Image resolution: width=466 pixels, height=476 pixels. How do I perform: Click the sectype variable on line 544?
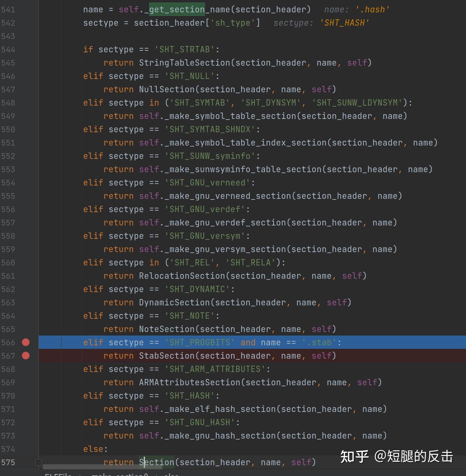(x=115, y=49)
